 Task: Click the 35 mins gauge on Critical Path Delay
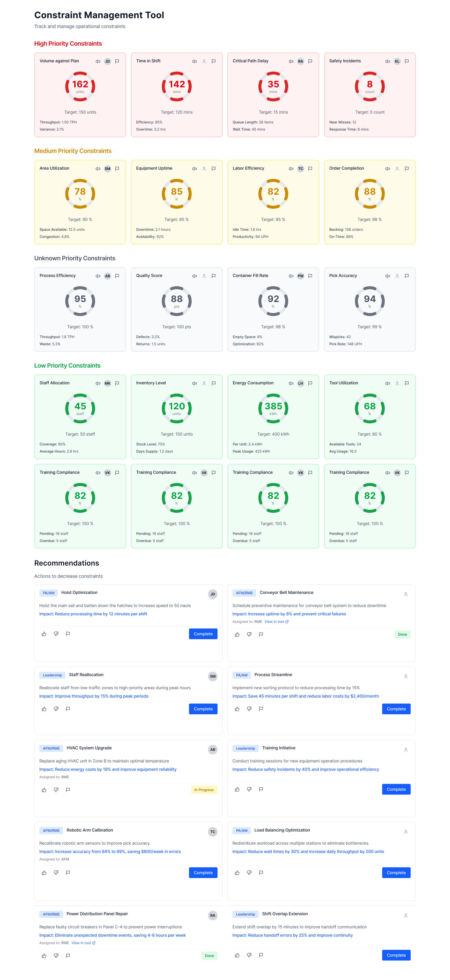[x=273, y=86]
